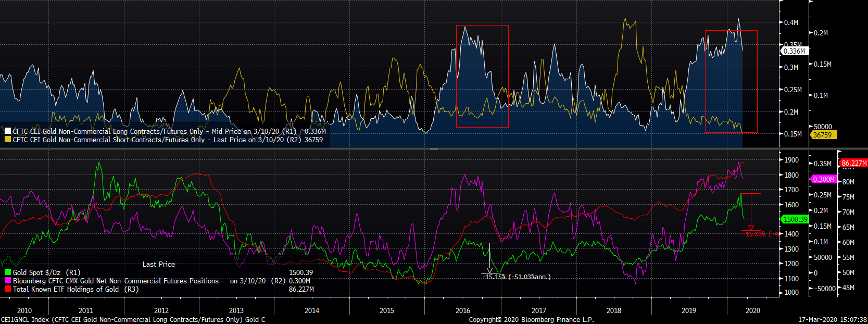Click the 1700 tick label on the gold price axis

(x=791, y=190)
